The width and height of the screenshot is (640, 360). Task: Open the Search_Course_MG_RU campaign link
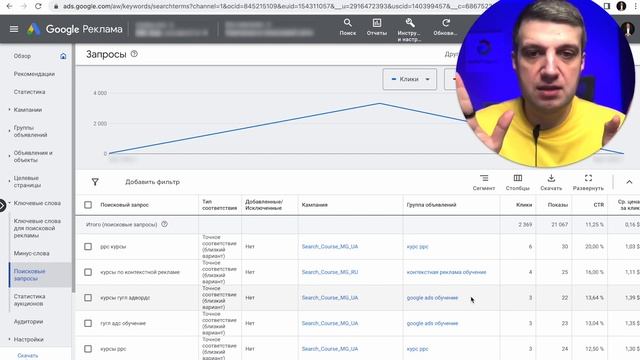tap(330, 272)
